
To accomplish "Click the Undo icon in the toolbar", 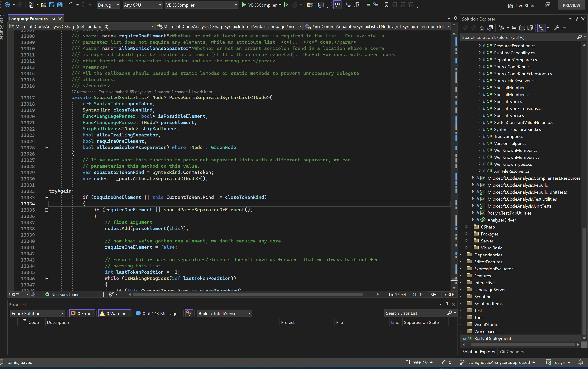I will click(x=71, y=5).
